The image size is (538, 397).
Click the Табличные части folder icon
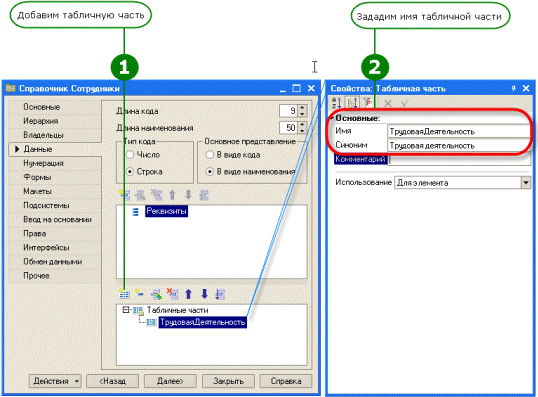coord(138,311)
